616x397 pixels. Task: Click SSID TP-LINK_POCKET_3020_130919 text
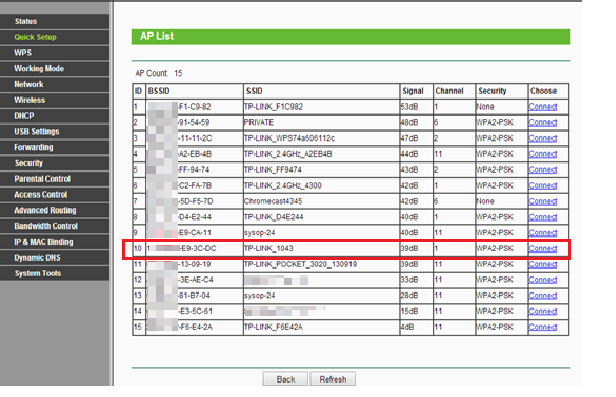300,264
